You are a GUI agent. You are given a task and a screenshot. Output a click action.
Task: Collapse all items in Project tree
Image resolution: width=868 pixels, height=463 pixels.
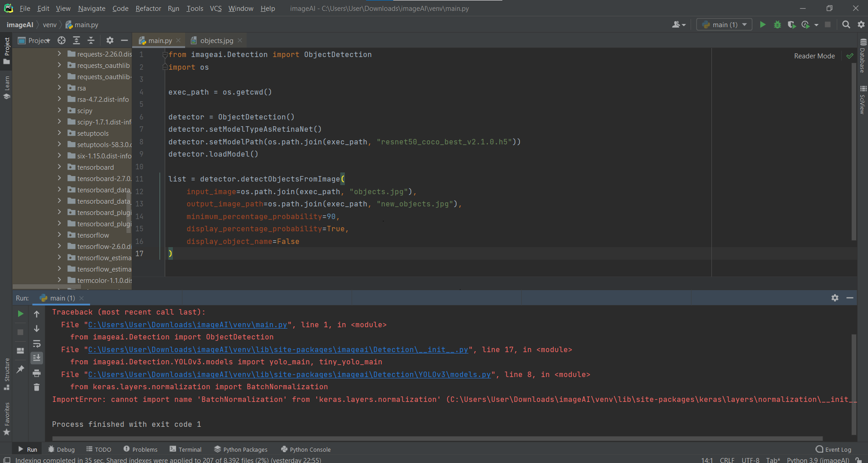pyautogui.click(x=91, y=40)
